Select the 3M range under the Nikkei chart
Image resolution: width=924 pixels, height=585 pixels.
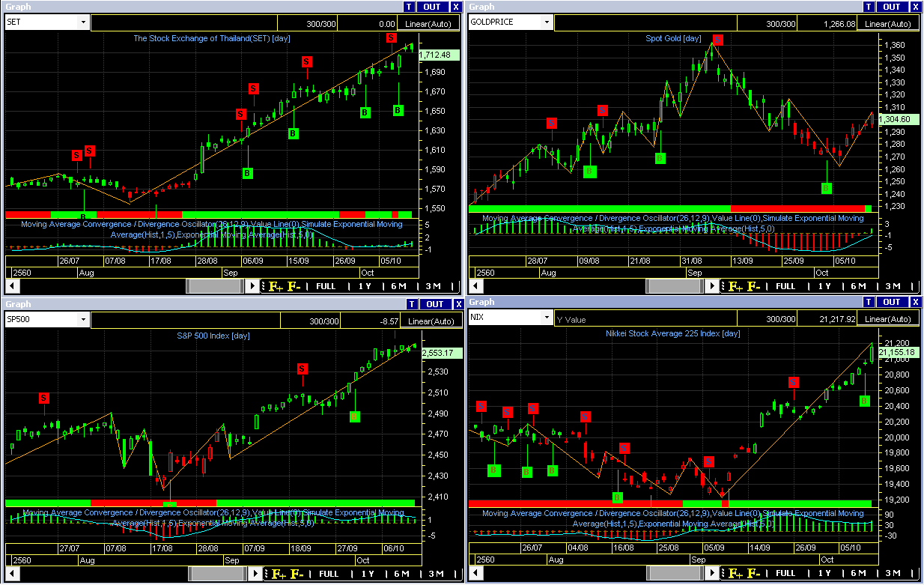pos(893,573)
